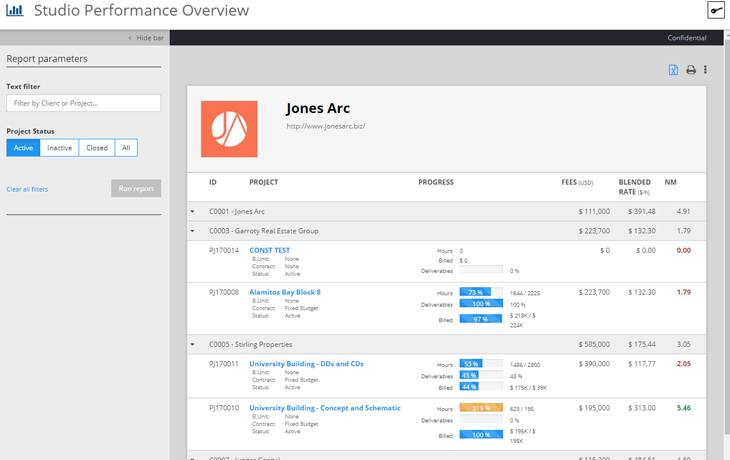Image resolution: width=730 pixels, height=460 pixels.
Task: Click the PROGRESS column header
Action: (436, 182)
